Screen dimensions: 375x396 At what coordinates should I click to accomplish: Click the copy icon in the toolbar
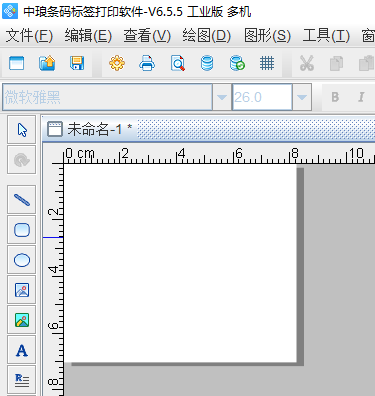pos(336,63)
